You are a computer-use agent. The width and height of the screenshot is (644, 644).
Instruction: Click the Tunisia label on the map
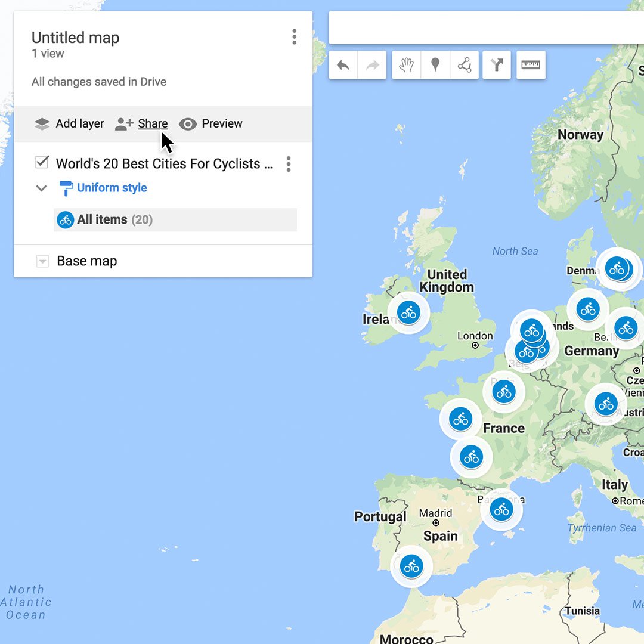583,611
